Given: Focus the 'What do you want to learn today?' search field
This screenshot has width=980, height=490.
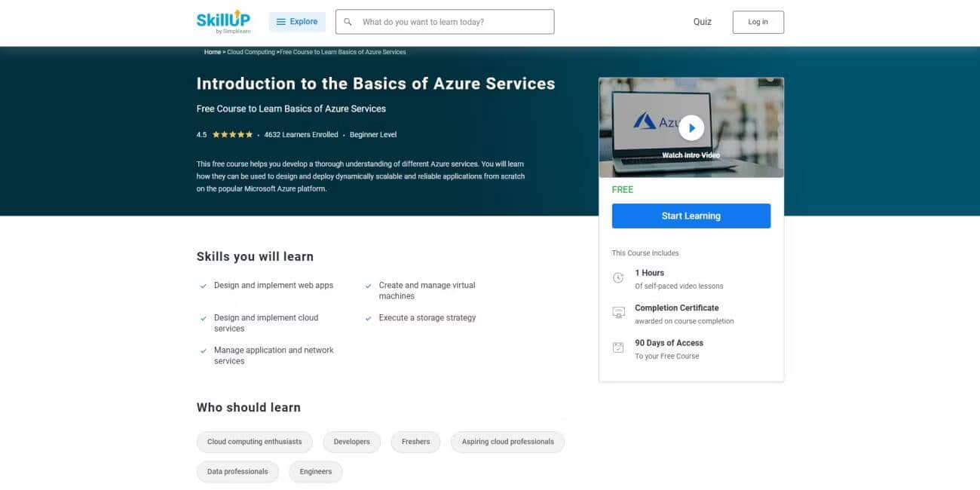Looking at the screenshot, I should coord(445,22).
